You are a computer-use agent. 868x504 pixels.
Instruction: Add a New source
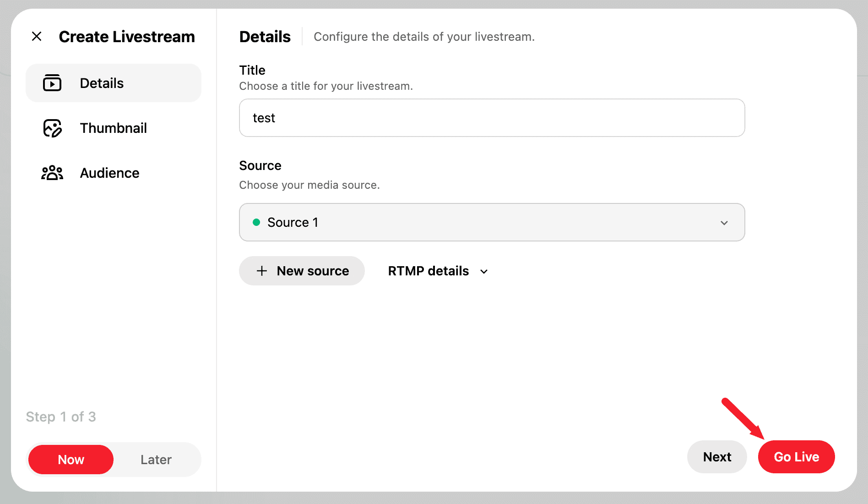coord(302,271)
